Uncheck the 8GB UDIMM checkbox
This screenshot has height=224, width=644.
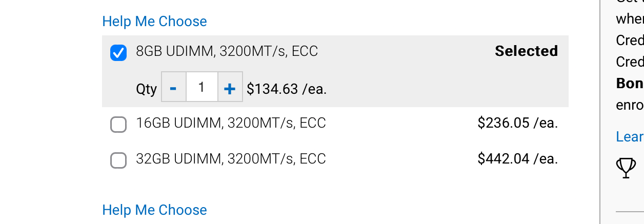tap(118, 53)
